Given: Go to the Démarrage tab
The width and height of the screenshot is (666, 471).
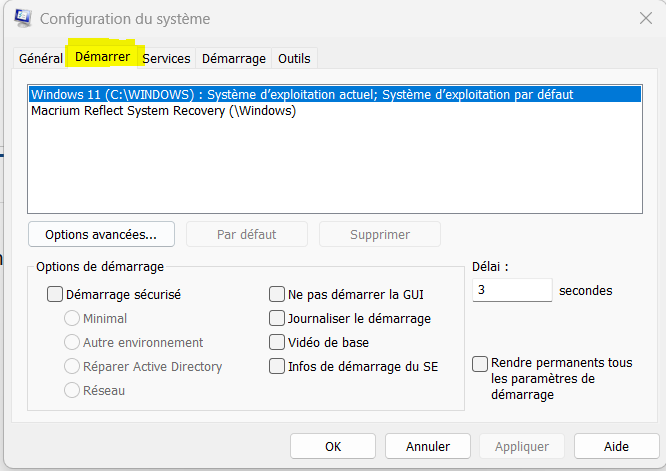Looking at the screenshot, I should pyautogui.click(x=234, y=58).
